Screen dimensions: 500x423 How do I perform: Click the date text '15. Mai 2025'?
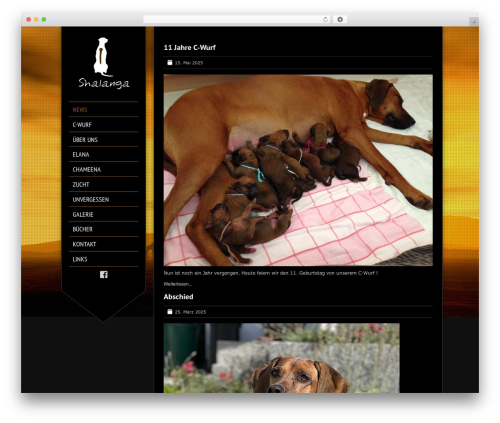(189, 63)
